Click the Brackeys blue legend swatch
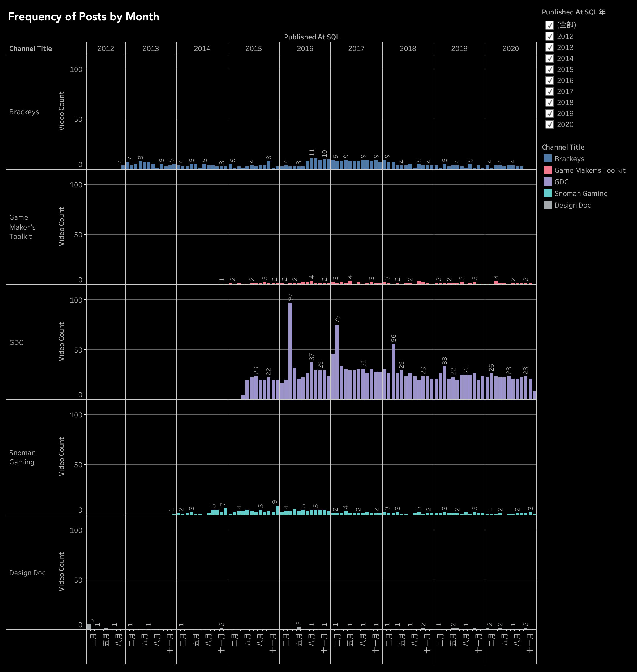This screenshot has width=637, height=672. click(547, 159)
